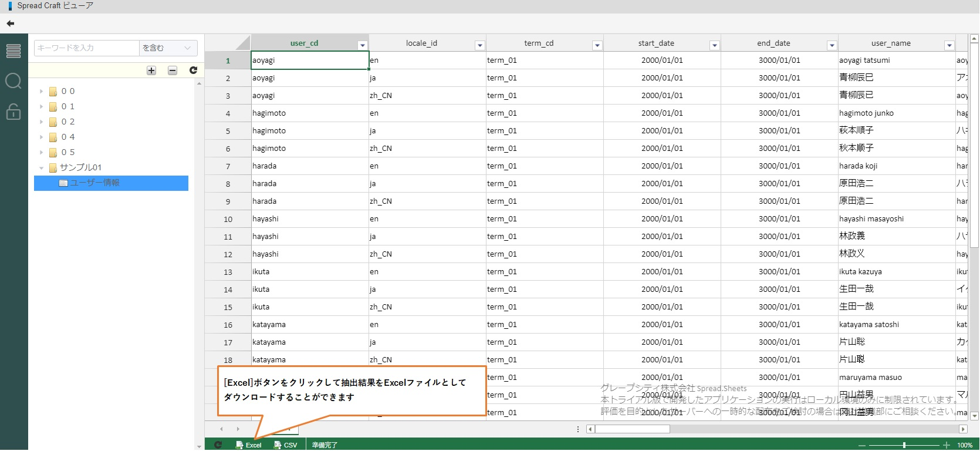
Task: Click the zoom in plus button
Action: [x=946, y=445]
